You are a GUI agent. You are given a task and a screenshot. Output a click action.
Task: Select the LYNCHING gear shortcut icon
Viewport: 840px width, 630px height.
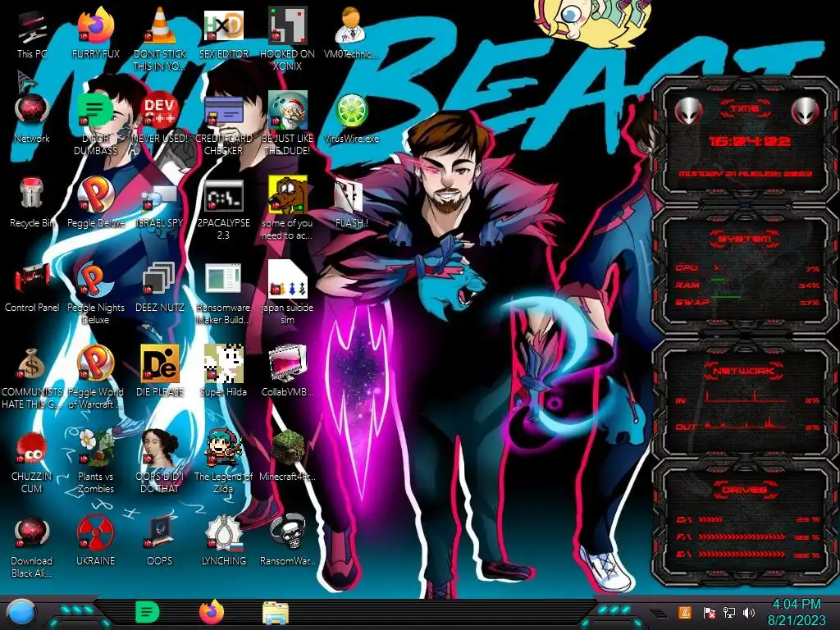point(224,532)
